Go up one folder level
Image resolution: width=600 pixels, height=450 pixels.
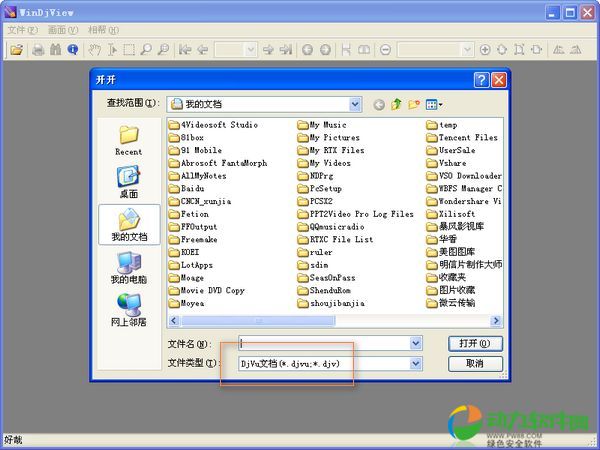point(397,104)
